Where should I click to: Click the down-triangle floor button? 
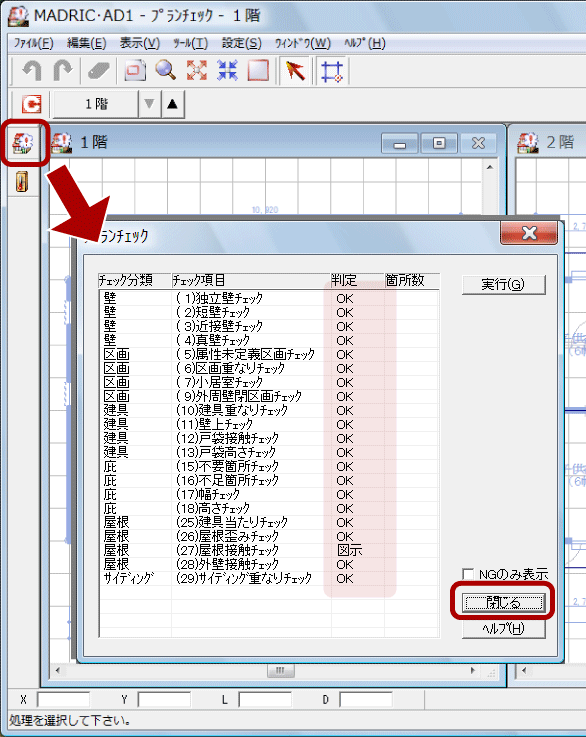[x=149, y=104]
